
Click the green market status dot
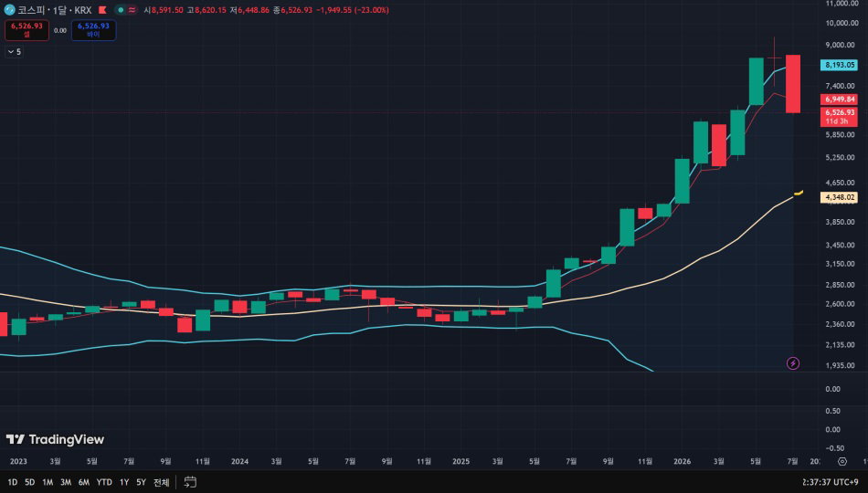pos(121,10)
